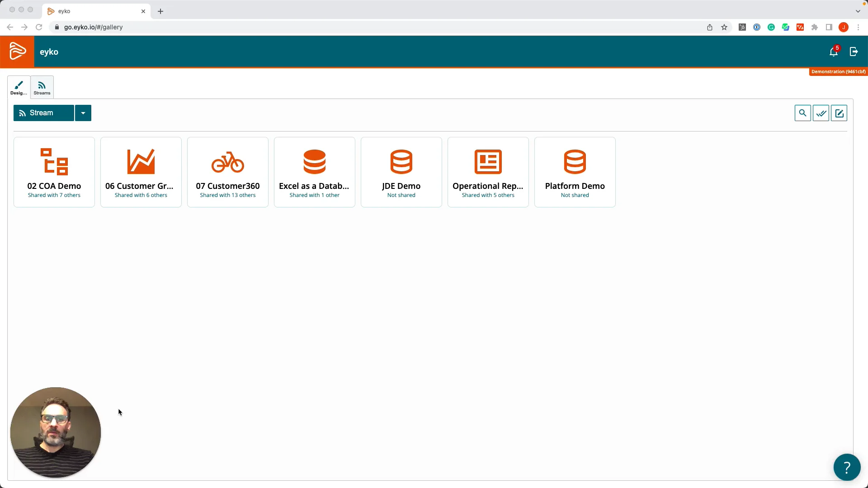The height and width of the screenshot is (488, 868).
Task: Bookmark the page with the star icon
Action: point(724,27)
